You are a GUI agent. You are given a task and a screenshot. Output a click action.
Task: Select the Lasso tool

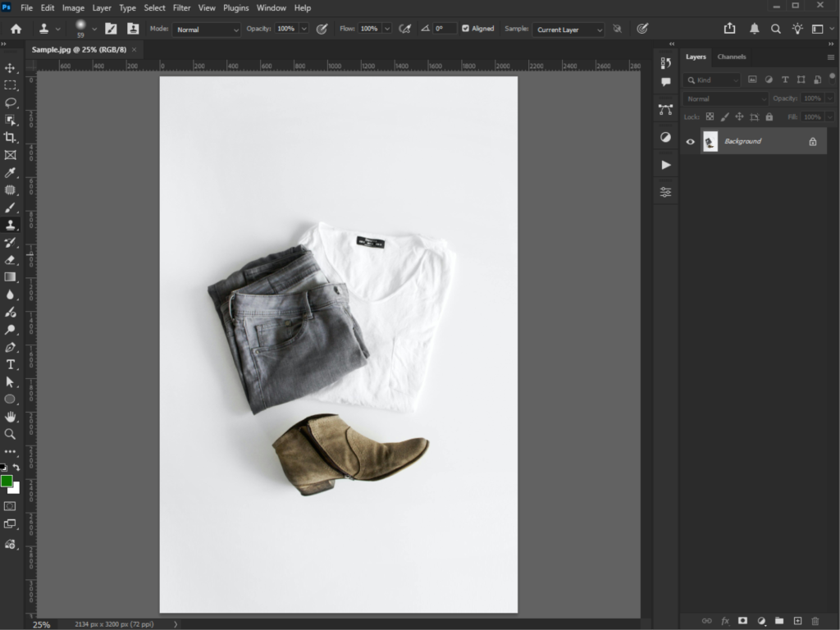coord(11,103)
